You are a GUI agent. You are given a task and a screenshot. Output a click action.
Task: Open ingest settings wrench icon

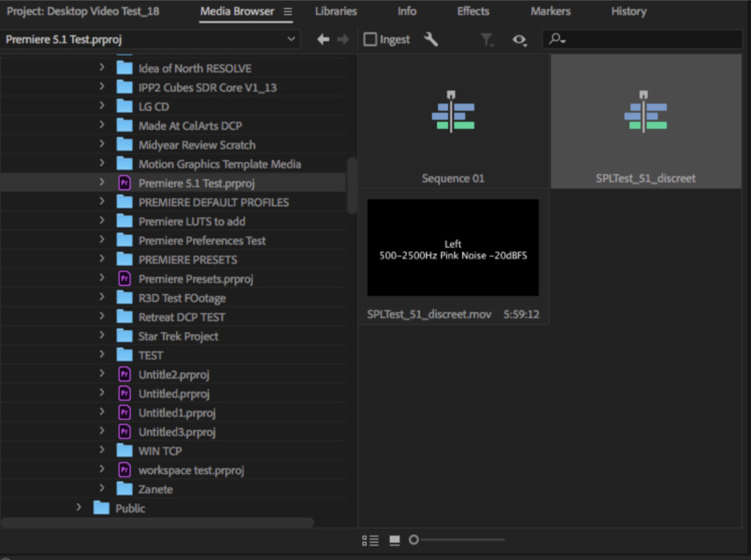pyautogui.click(x=431, y=40)
